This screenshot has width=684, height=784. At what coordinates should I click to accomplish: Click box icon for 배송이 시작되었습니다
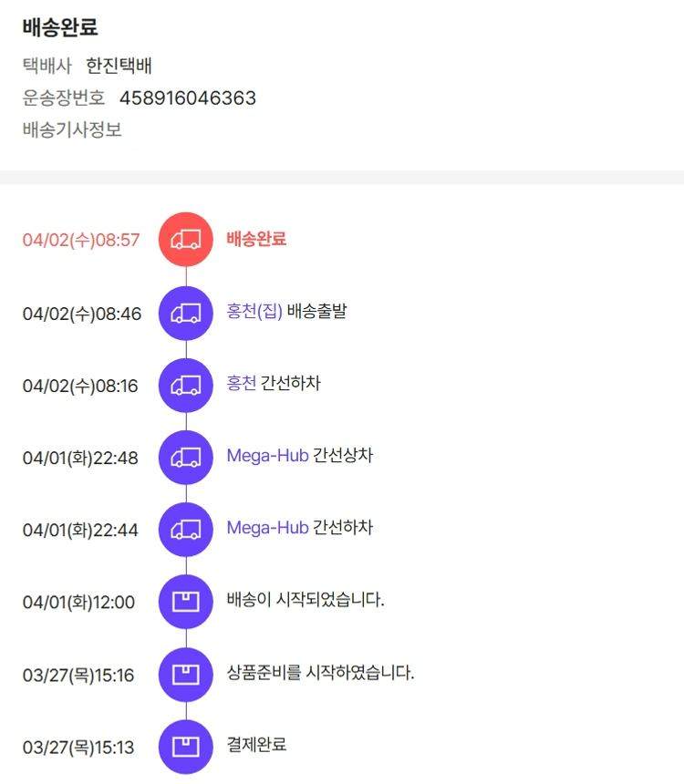click(x=185, y=602)
